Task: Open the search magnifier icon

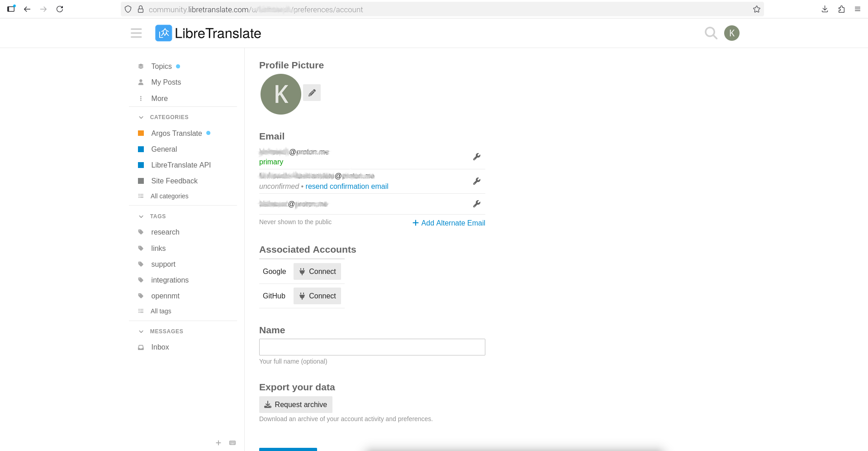Action: point(711,33)
